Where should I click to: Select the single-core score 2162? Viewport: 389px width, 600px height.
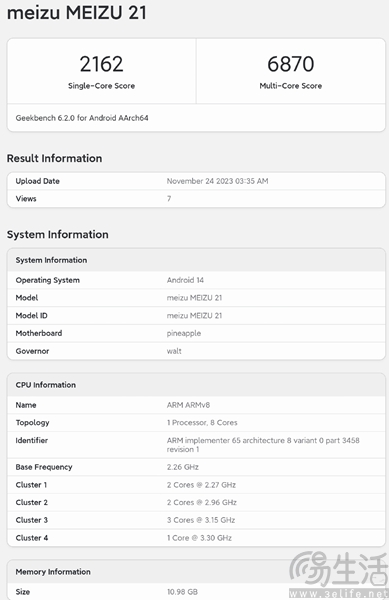[101, 64]
